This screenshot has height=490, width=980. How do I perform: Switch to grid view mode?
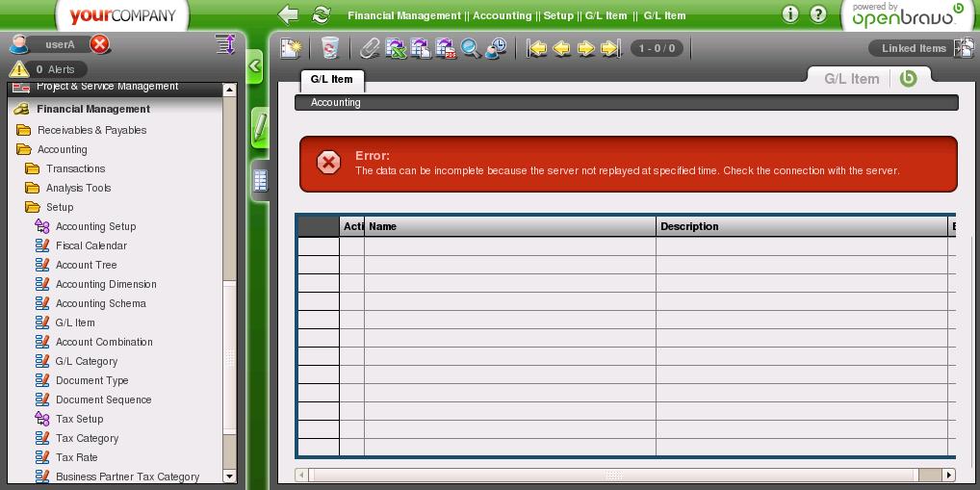[260, 179]
